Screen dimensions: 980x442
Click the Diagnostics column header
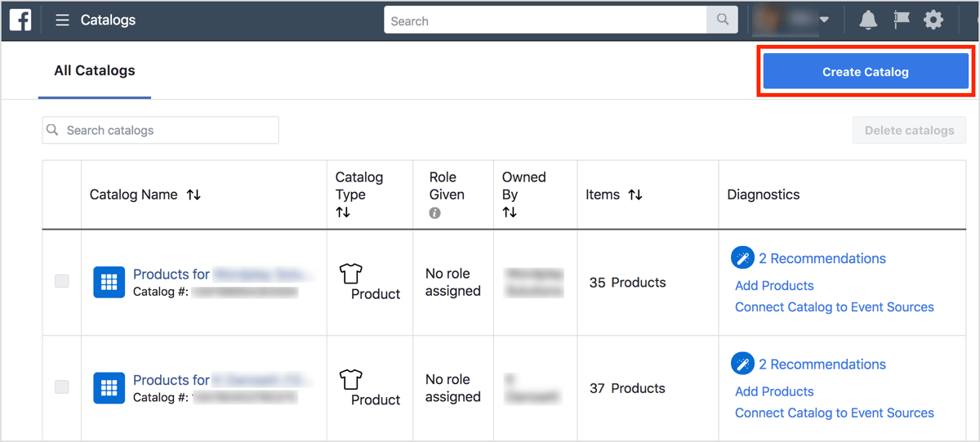tap(764, 194)
